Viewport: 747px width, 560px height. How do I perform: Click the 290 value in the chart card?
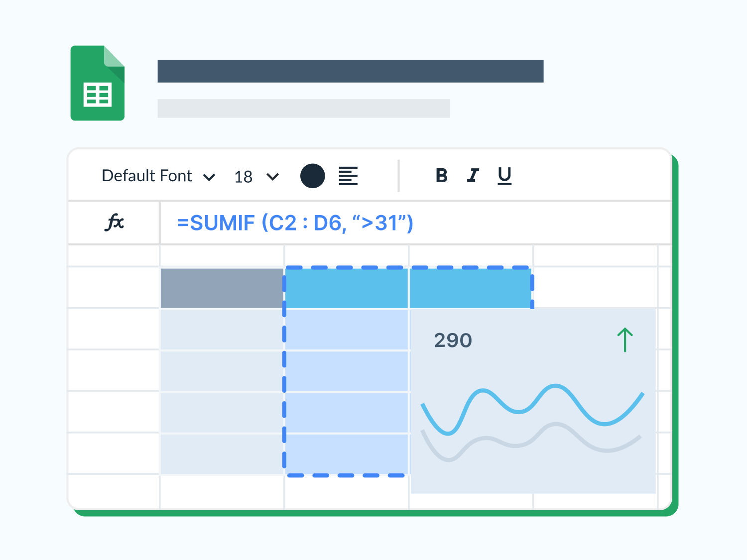(453, 340)
